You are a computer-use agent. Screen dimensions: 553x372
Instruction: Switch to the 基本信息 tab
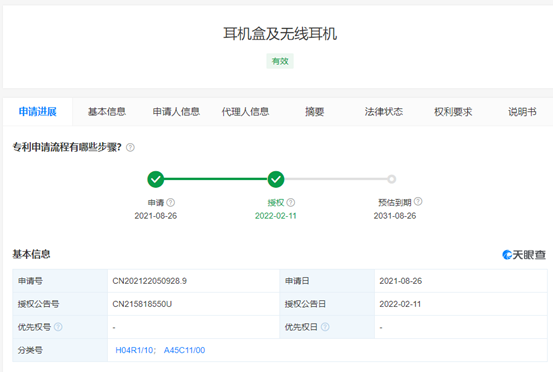pyautogui.click(x=107, y=112)
